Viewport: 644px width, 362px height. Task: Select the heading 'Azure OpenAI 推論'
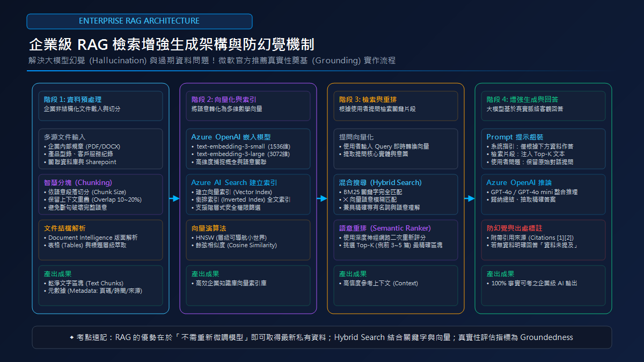(519, 182)
